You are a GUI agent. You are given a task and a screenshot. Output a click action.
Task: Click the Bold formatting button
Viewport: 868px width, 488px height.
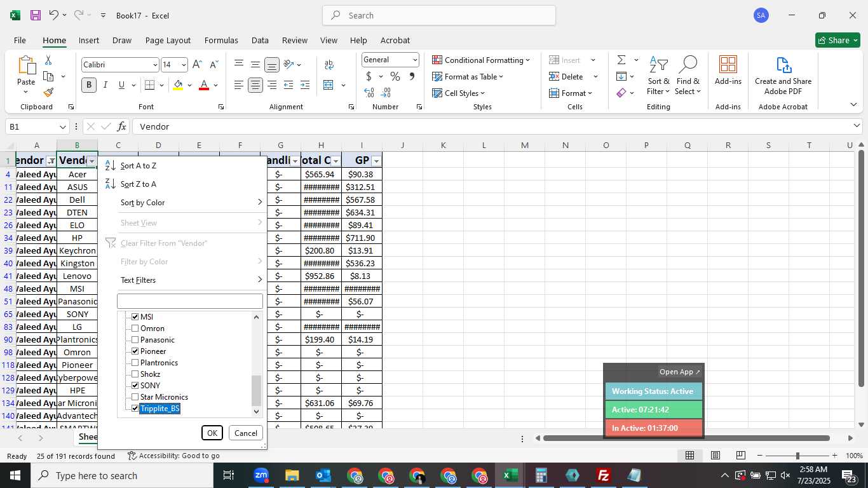pos(89,85)
